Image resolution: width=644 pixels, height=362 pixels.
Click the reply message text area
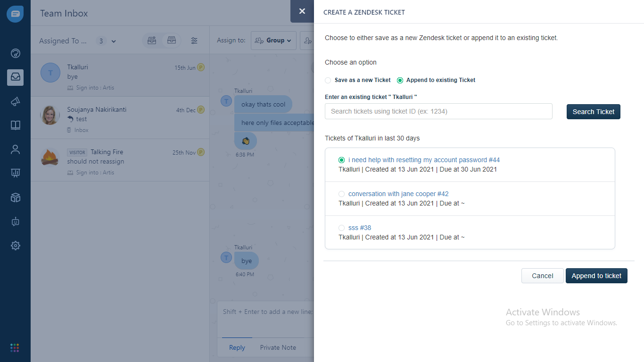(265, 319)
